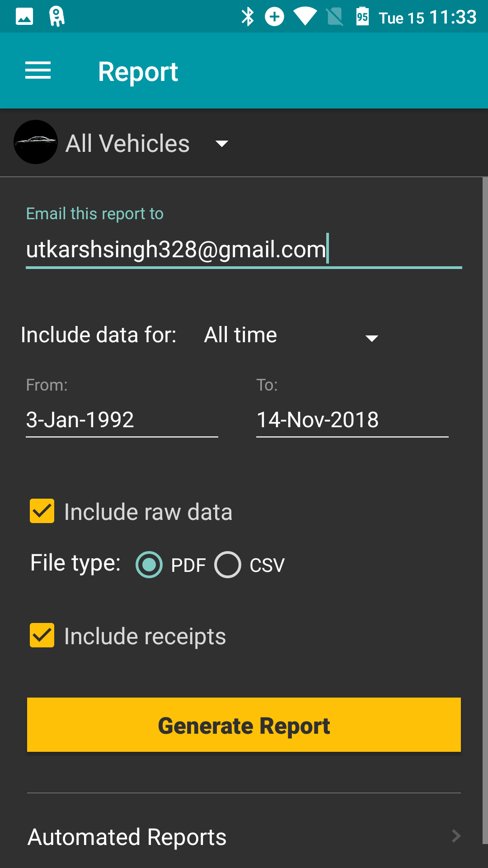Edit the email address field
The width and height of the screenshot is (488, 868).
(x=244, y=250)
